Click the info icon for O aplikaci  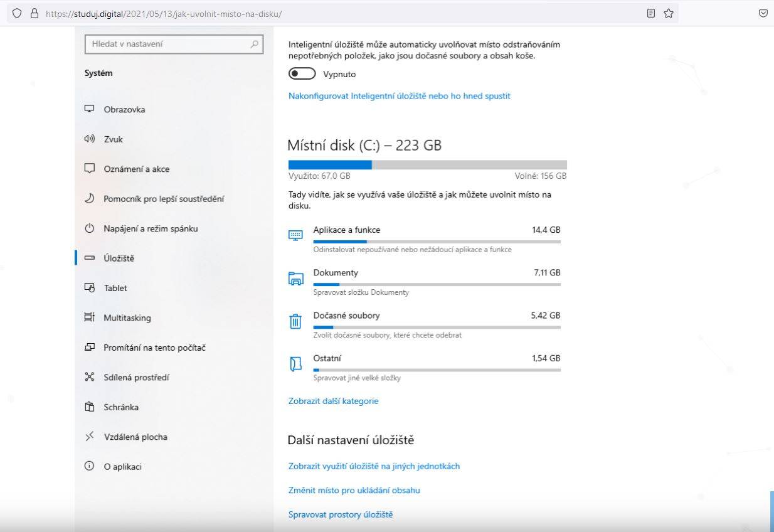pyautogui.click(x=89, y=466)
